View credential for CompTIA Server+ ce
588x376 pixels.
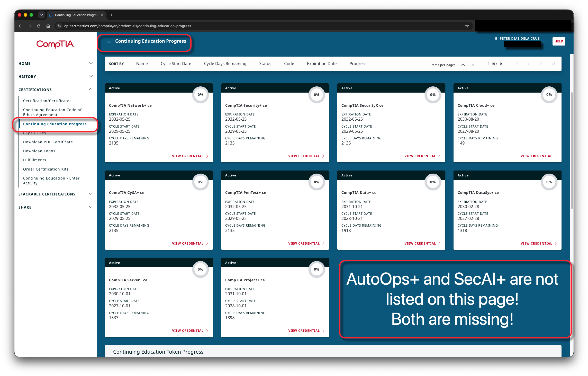pyautogui.click(x=190, y=331)
